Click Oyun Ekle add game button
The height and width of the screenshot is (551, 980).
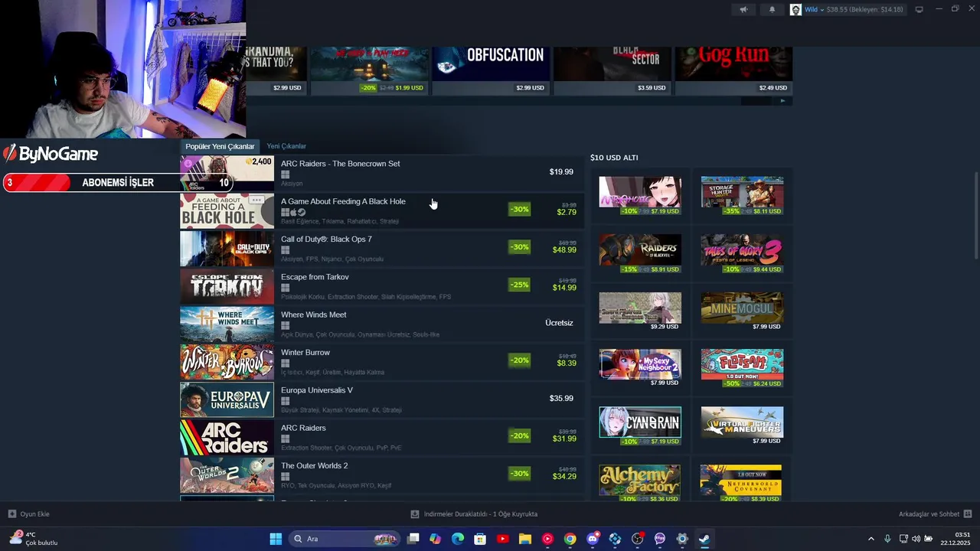(29, 514)
